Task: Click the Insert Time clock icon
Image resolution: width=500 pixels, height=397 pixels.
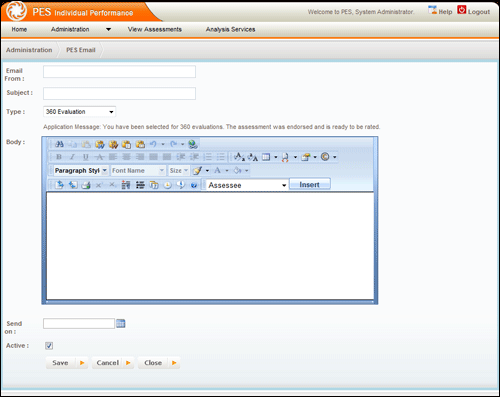Action: click(167, 185)
